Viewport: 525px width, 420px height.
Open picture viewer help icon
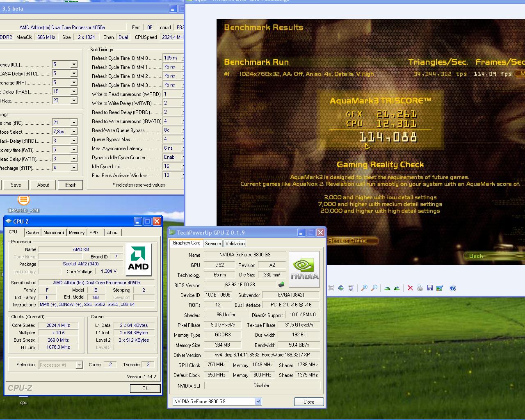pyautogui.click(x=453, y=288)
